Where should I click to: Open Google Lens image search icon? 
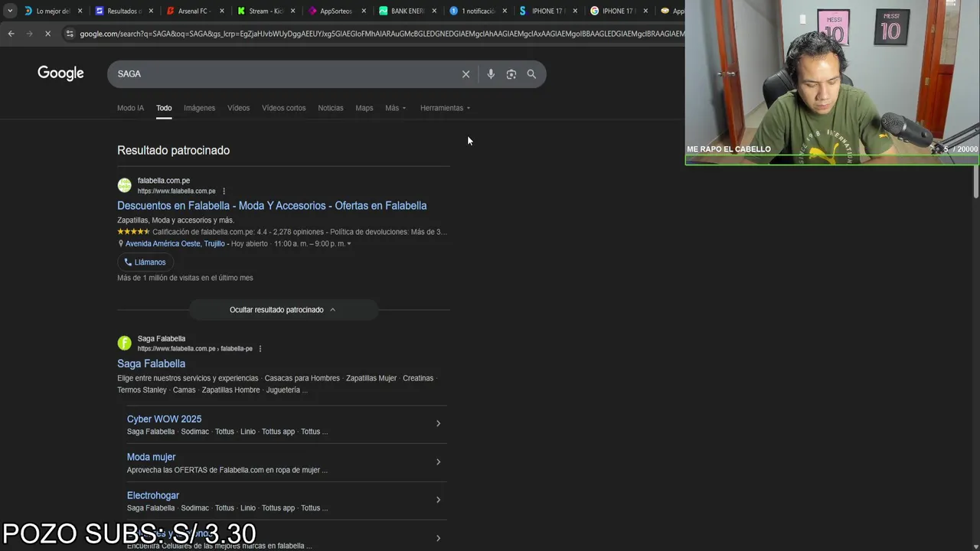pos(511,74)
